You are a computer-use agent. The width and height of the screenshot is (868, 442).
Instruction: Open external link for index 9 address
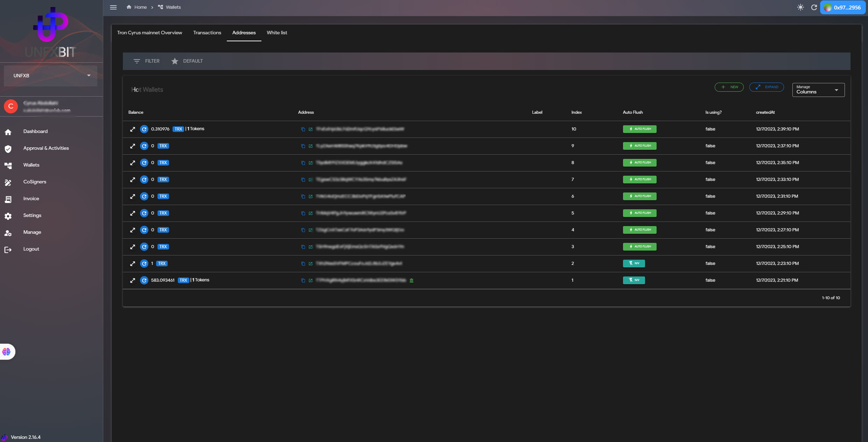[x=310, y=146]
